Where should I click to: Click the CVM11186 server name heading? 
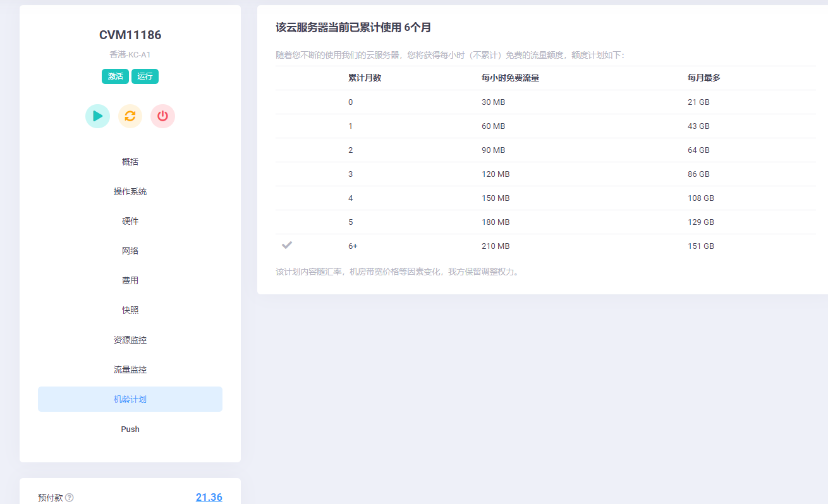coord(130,35)
